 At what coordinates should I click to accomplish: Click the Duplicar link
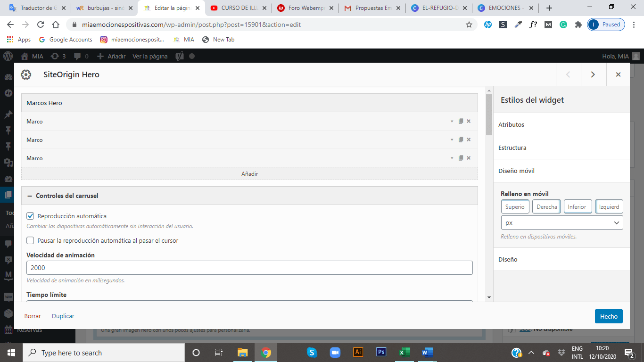pyautogui.click(x=63, y=316)
